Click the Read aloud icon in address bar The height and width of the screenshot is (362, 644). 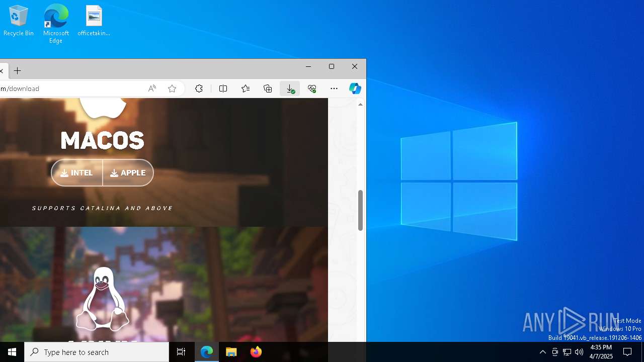click(152, 88)
